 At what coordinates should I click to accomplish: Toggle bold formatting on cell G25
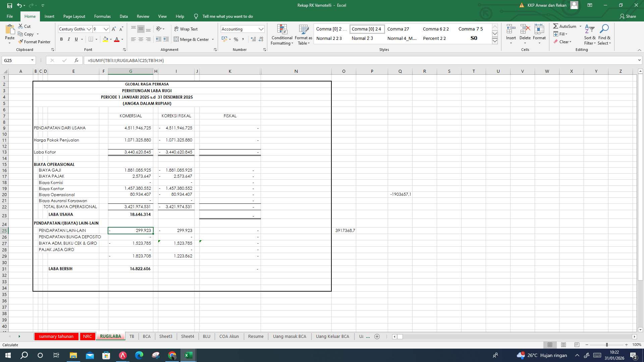61,39
